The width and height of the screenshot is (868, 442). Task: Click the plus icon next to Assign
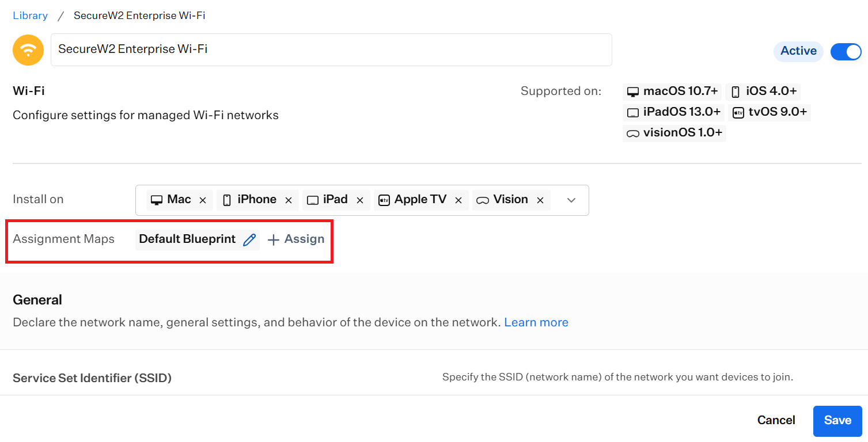274,240
